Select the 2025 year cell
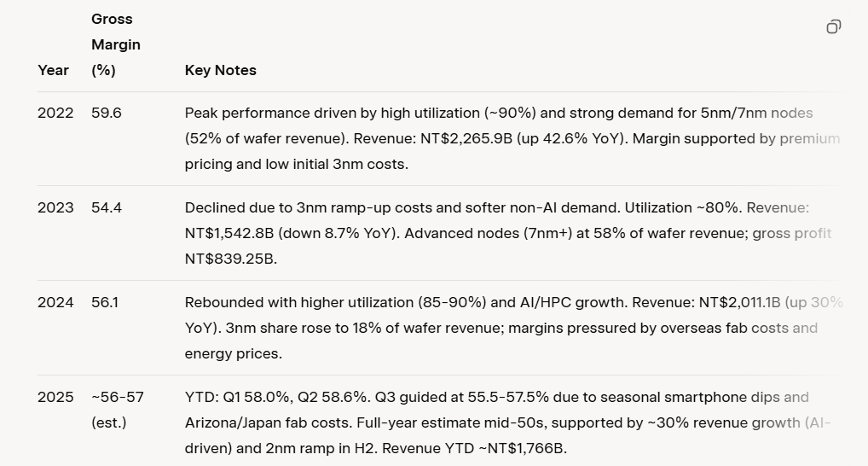The width and height of the screenshot is (868, 466). pos(55,398)
